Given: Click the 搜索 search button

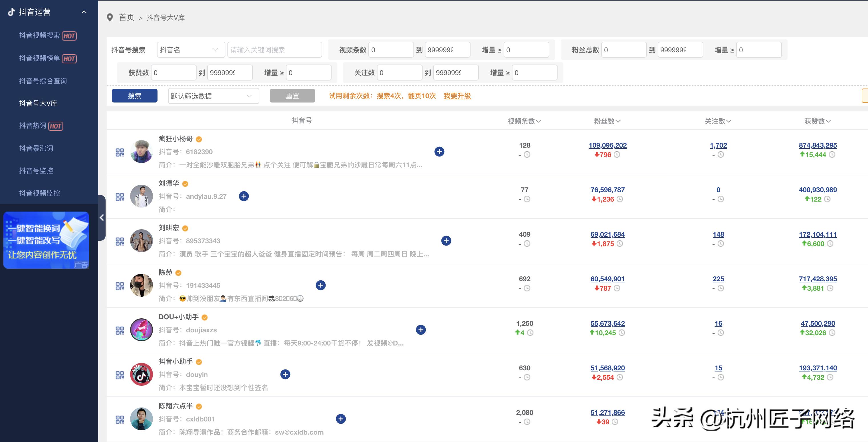Looking at the screenshot, I should tap(134, 95).
